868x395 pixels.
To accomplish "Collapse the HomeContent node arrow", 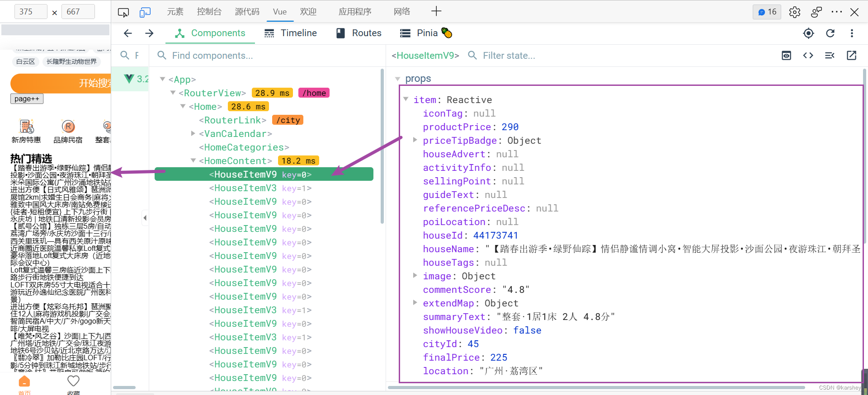I will [193, 160].
